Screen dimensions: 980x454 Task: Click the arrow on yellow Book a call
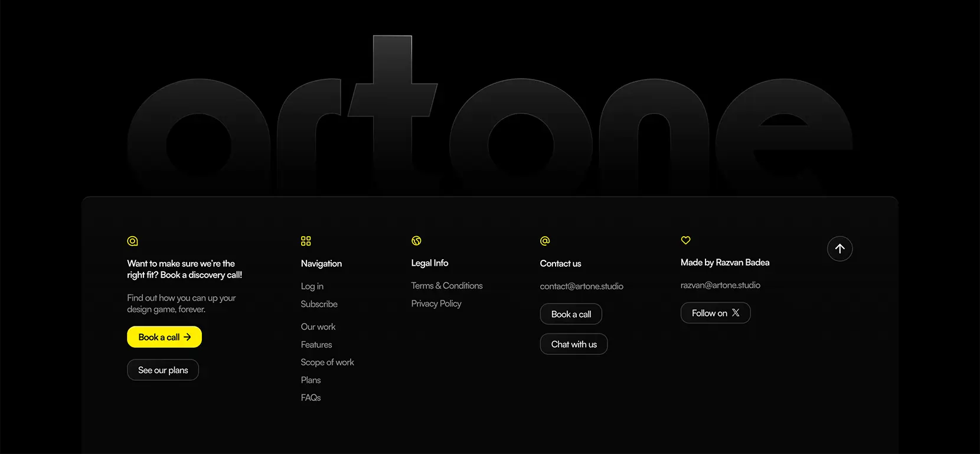pyautogui.click(x=187, y=337)
